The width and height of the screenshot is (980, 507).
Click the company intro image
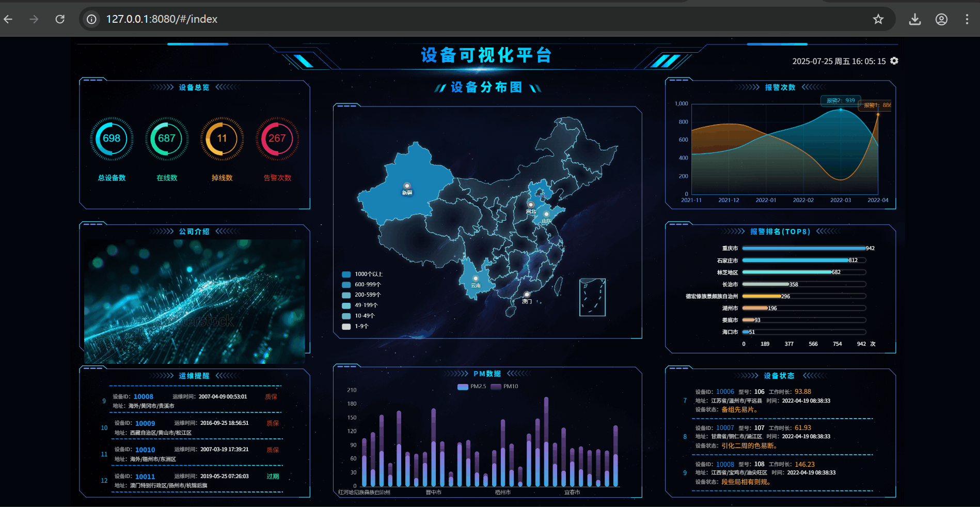click(195, 301)
